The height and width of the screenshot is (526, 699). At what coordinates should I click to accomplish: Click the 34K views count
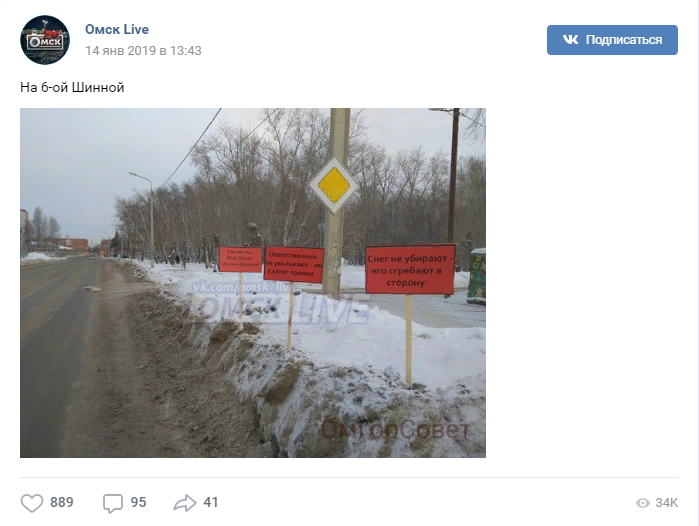[666, 503]
